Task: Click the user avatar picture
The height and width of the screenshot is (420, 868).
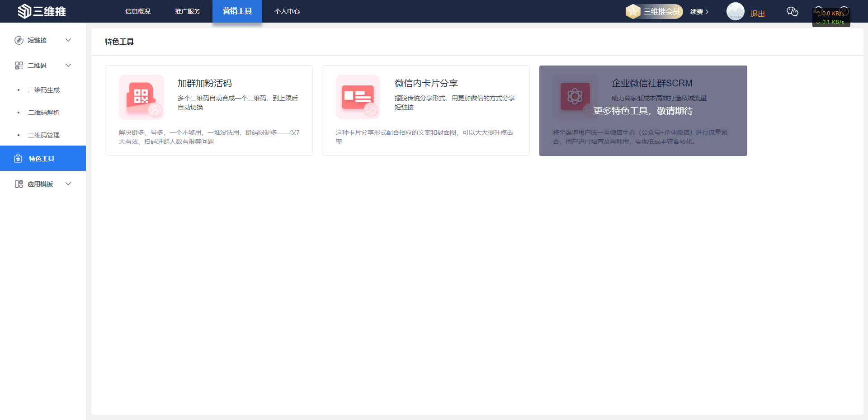Action: pyautogui.click(x=736, y=11)
